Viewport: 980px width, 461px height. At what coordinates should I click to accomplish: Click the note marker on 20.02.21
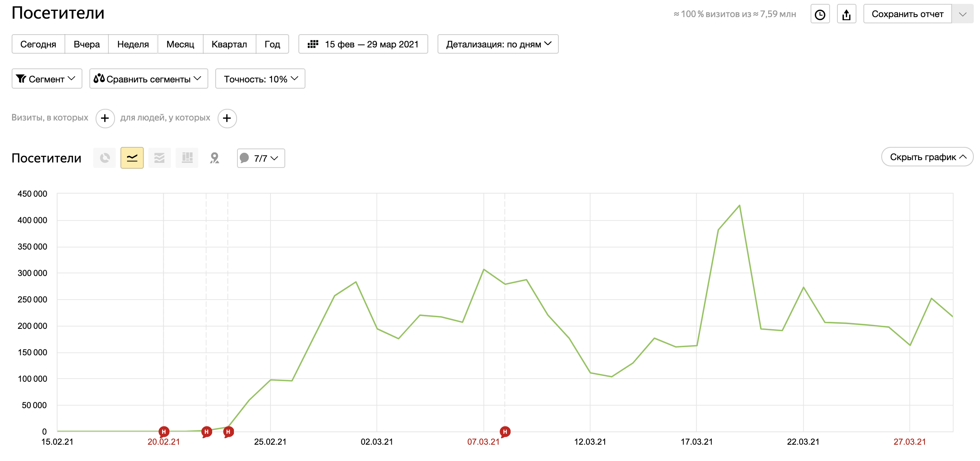coord(164,432)
